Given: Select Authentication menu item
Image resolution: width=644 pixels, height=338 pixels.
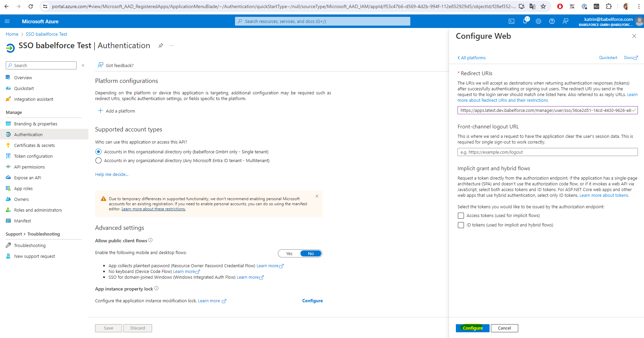Looking at the screenshot, I should click(x=44, y=134).
